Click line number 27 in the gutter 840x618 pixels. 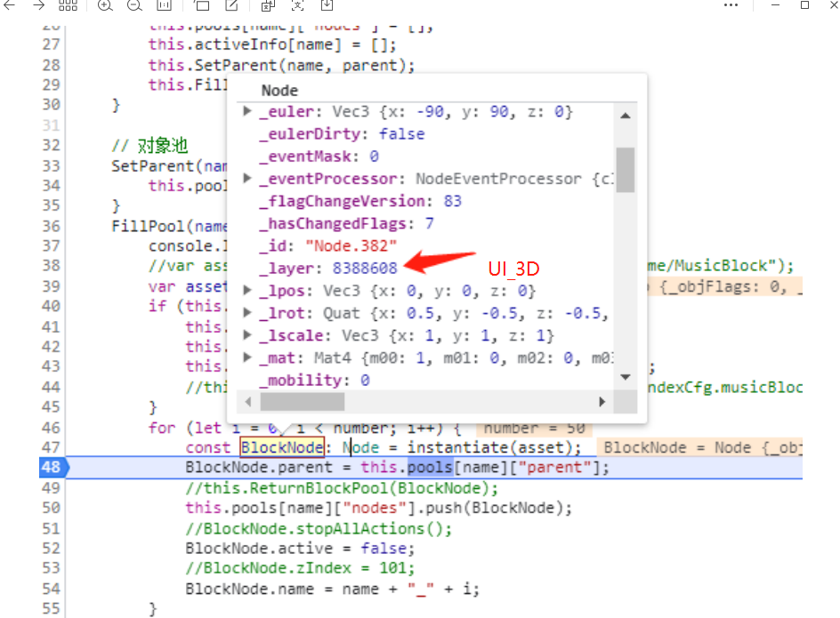click(52, 44)
